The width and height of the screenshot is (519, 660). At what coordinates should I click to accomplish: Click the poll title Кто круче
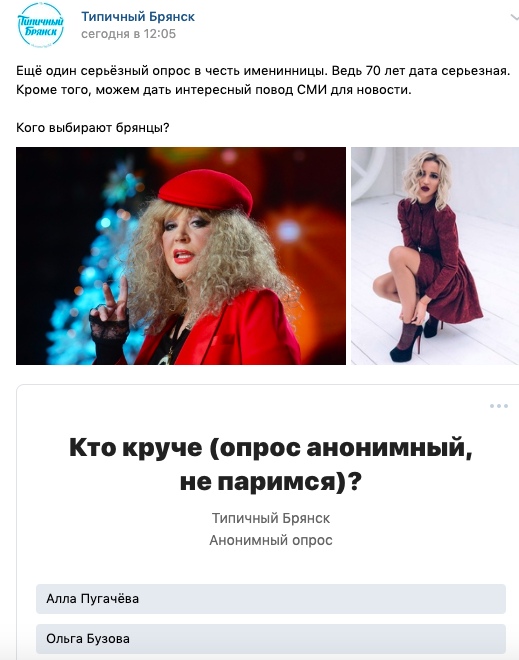271,464
